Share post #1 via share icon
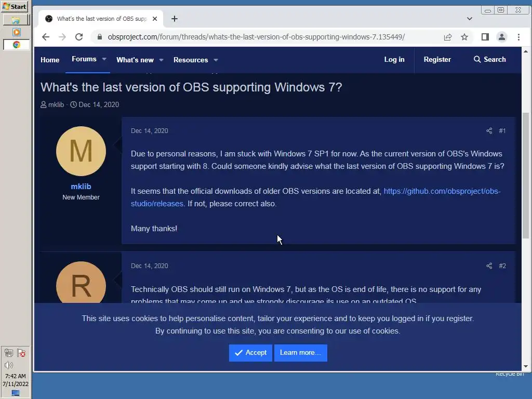 pyautogui.click(x=489, y=130)
